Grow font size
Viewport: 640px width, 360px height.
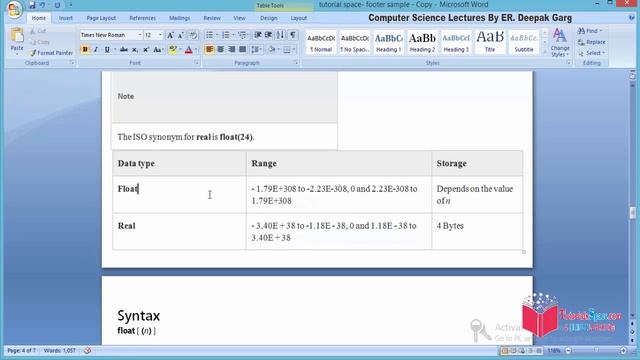pos(170,36)
